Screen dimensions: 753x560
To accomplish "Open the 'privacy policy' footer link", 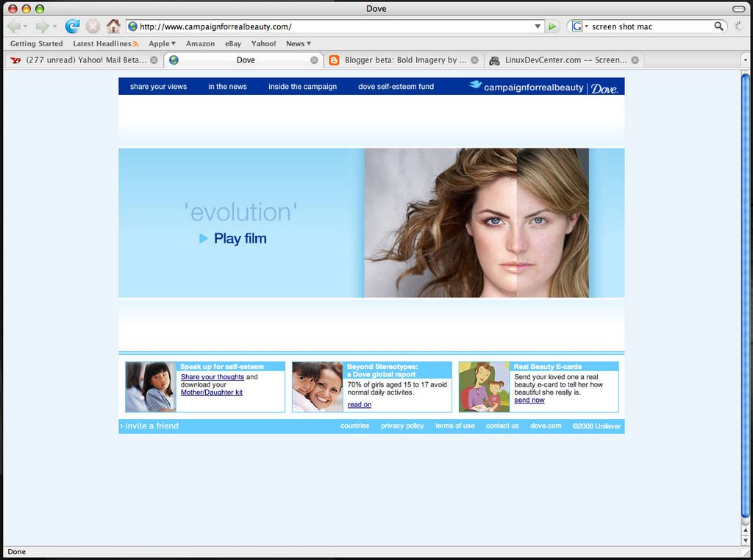I will (x=402, y=426).
